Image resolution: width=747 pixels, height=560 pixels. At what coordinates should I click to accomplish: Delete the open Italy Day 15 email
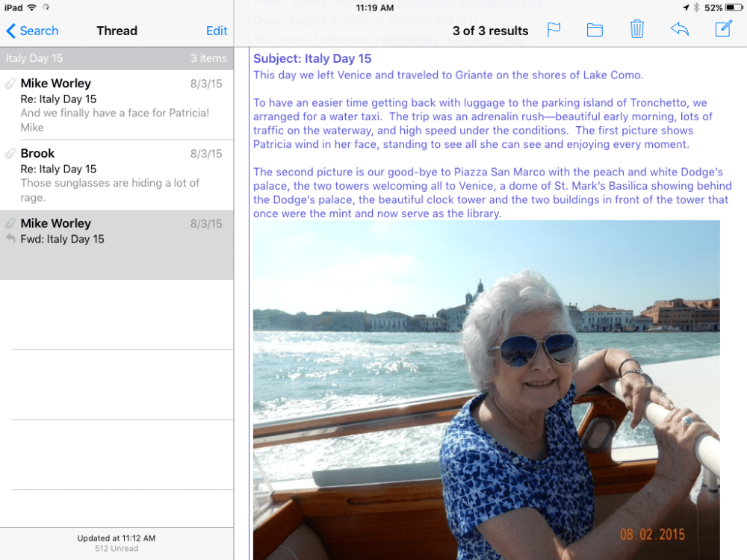coord(636,30)
